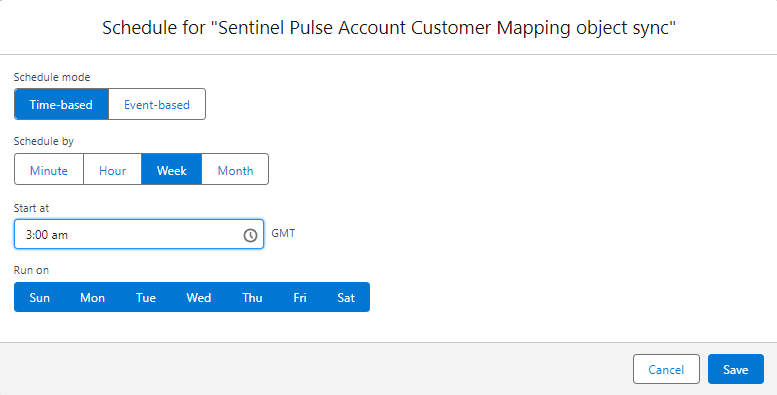
Task: Save the schedule settings
Action: [735, 369]
